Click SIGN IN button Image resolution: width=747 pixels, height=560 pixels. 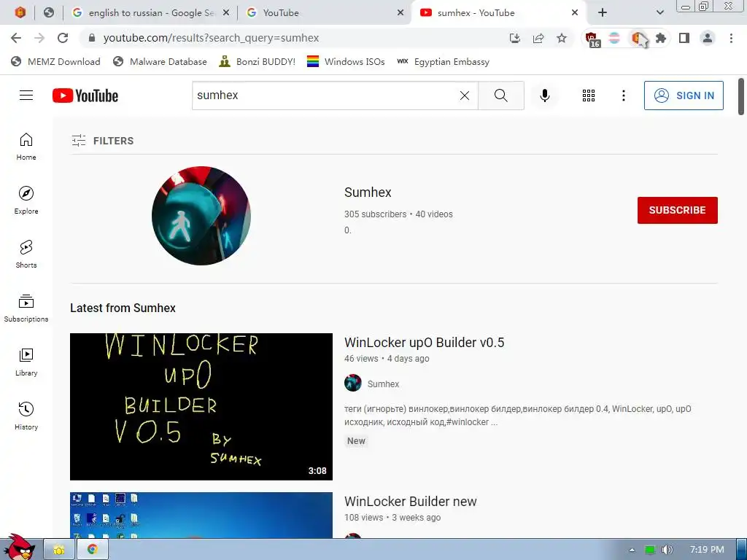pyautogui.click(x=683, y=96)
